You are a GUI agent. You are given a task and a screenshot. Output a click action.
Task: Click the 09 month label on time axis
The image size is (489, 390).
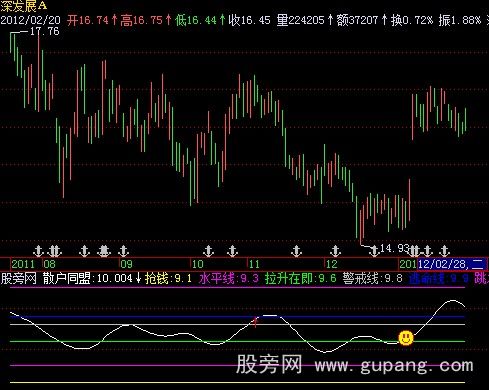coord(126,264)
